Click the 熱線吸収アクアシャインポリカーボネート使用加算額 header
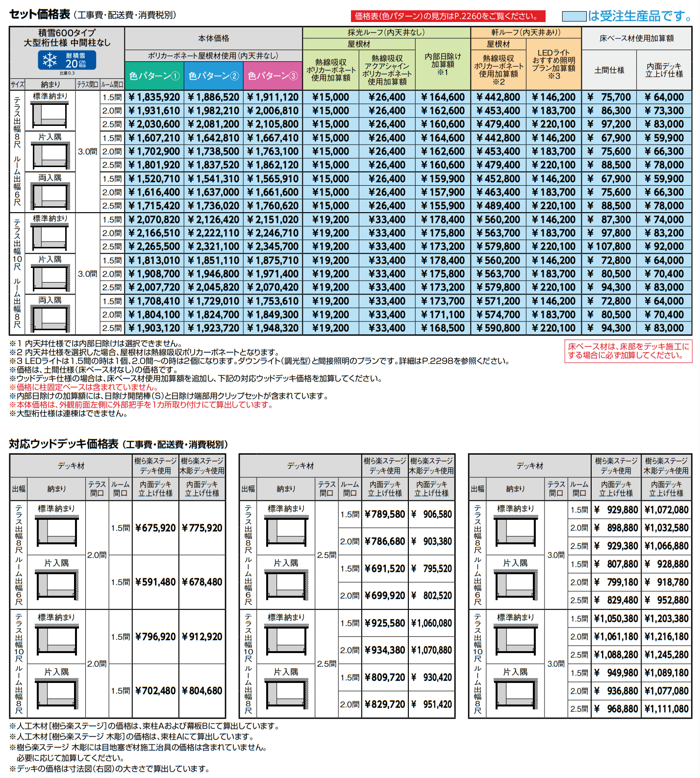Screen dimensions: 700x778 [387, 70]
